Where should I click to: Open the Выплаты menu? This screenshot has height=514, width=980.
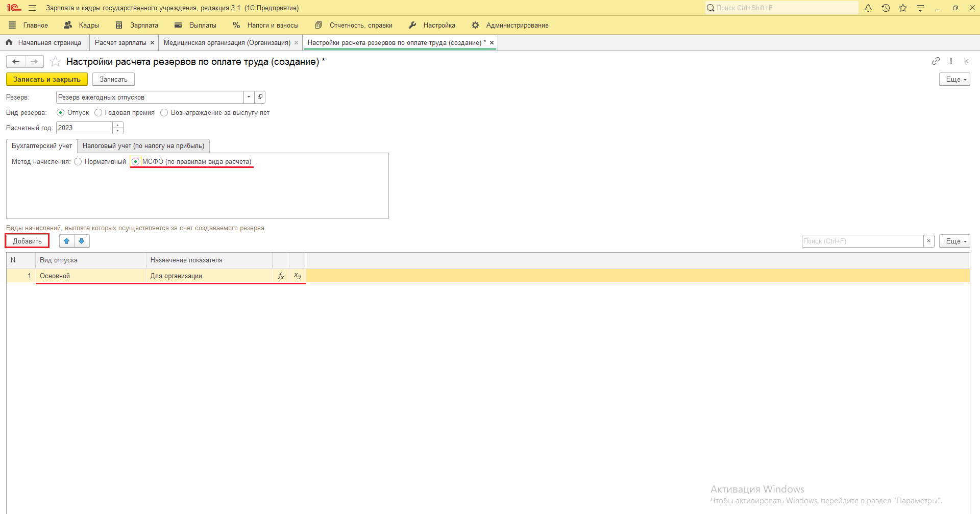(195, 25)
